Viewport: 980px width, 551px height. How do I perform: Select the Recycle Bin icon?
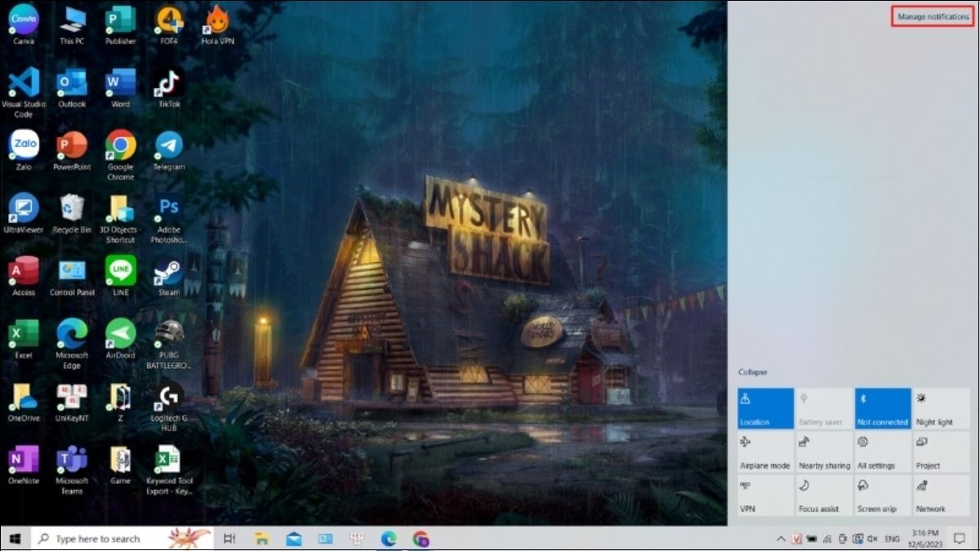(x=72, y=213)
